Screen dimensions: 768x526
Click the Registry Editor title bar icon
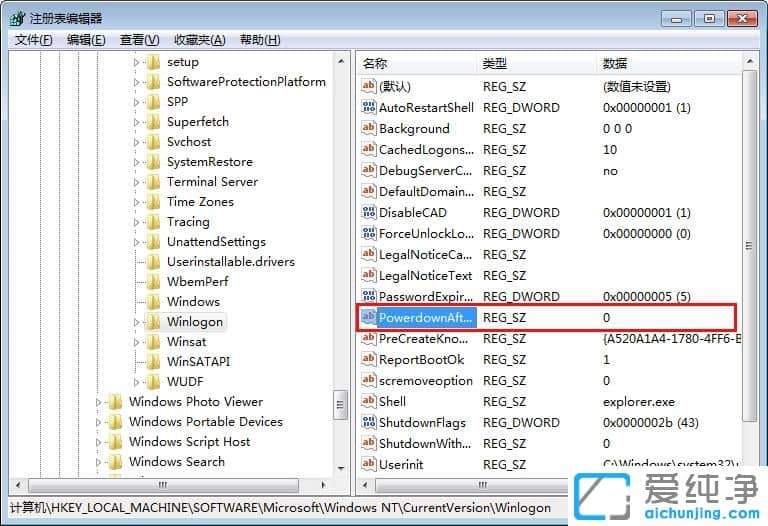[17, 19]
